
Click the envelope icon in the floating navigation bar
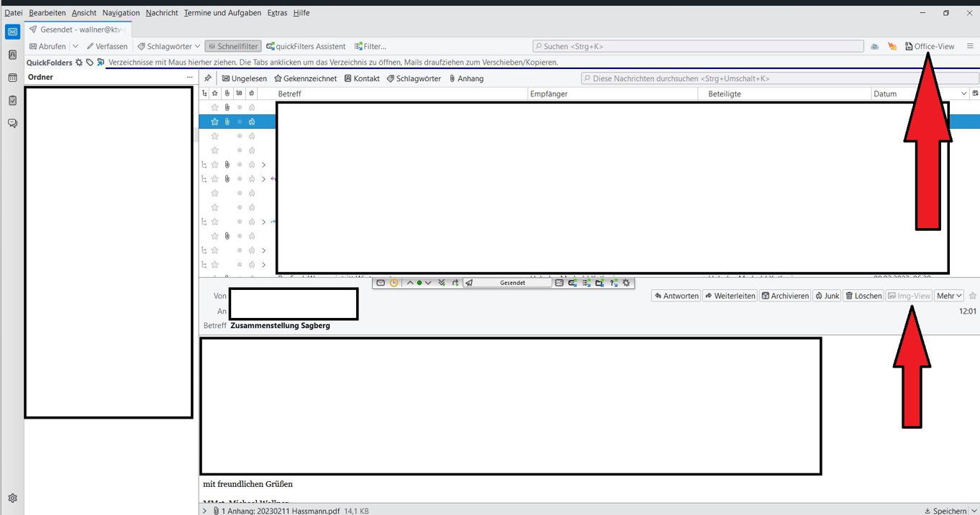(x=381, y=283)
